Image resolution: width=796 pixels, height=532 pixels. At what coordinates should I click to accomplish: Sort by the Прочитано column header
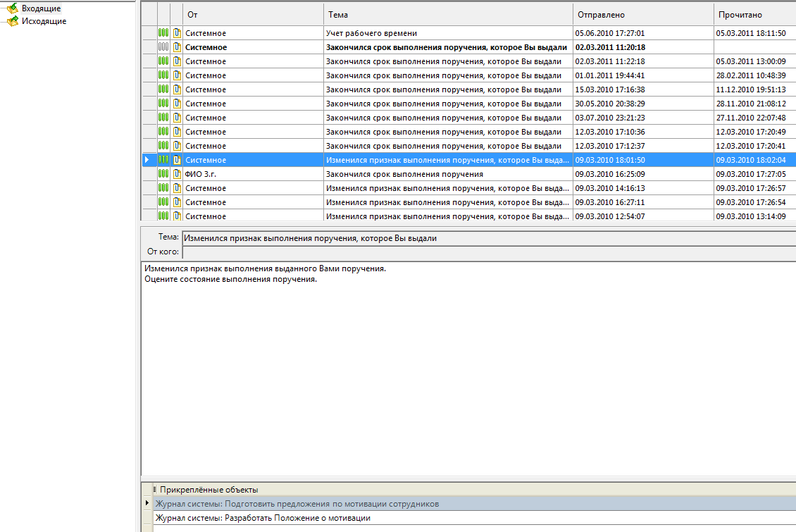pyautogui.click(x=754, y=15)
